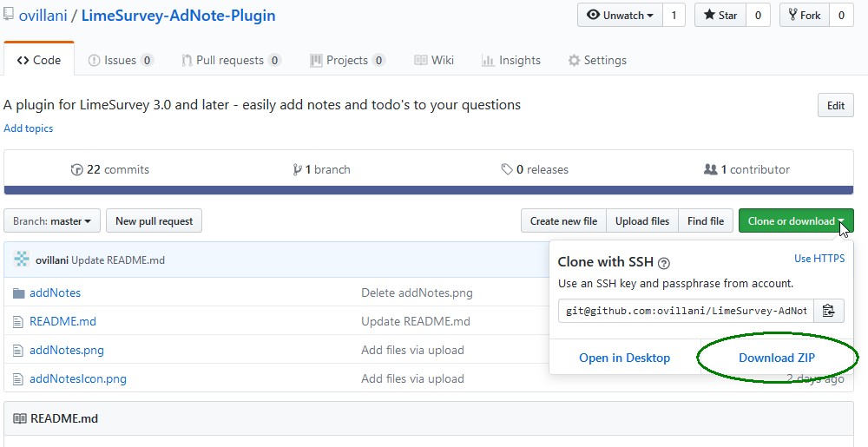Click ovillani avatar in latest commit row
The width and height of the screenshot is (868, 447).
click(x=22, y=260)
